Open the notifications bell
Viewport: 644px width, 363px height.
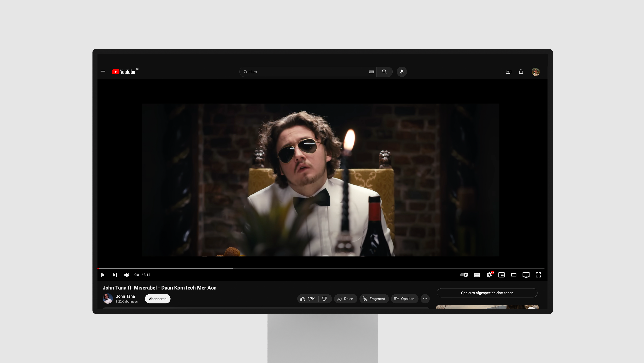(521, 72)
